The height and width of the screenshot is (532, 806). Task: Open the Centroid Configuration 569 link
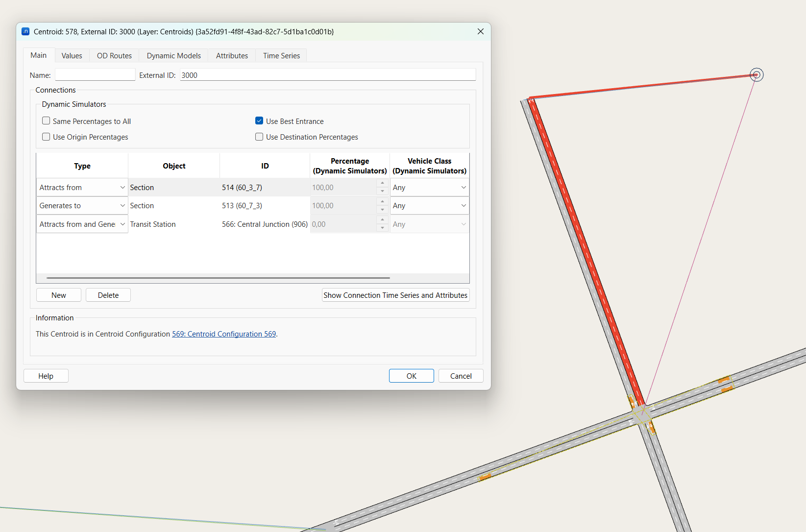tap(224, 334)
